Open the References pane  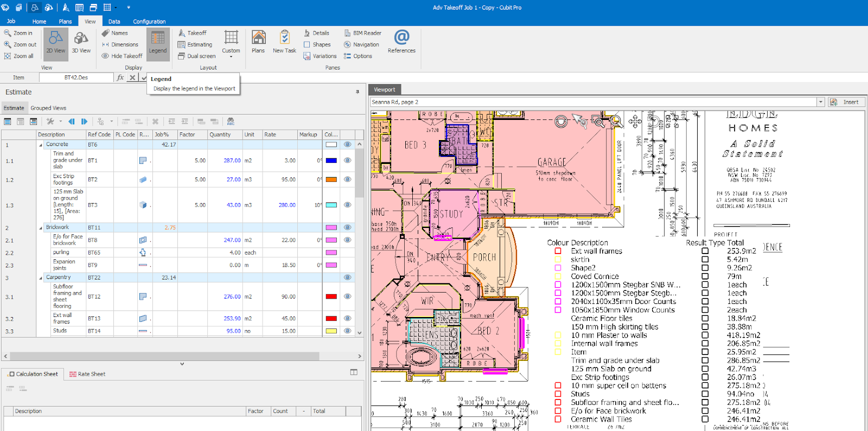click(401, 42)
